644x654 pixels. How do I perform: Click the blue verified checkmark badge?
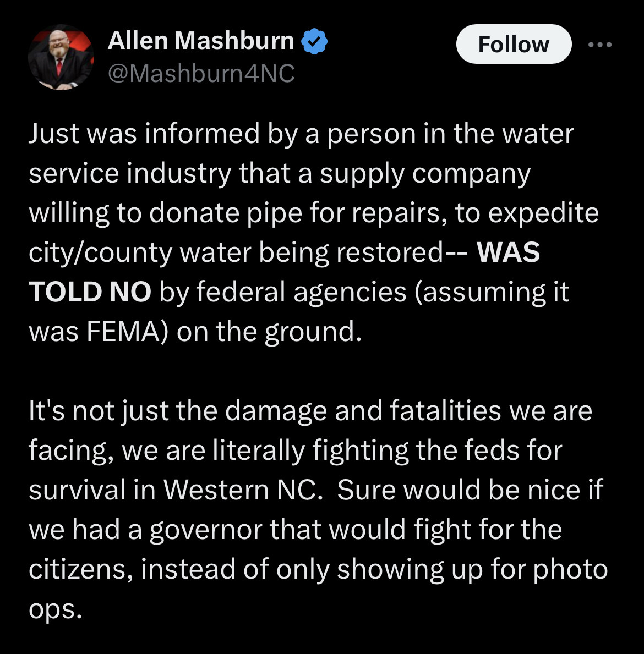tap(314, 42)
